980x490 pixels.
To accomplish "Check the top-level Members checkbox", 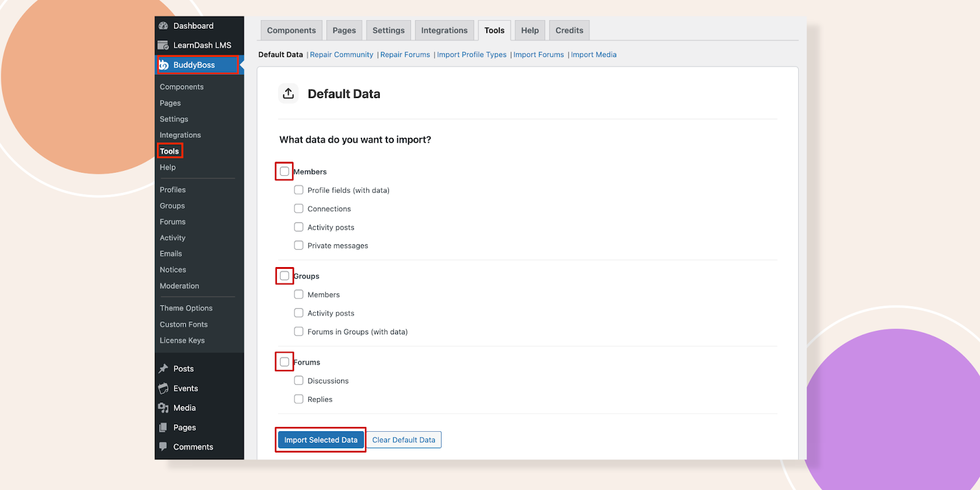I will 285,171.
